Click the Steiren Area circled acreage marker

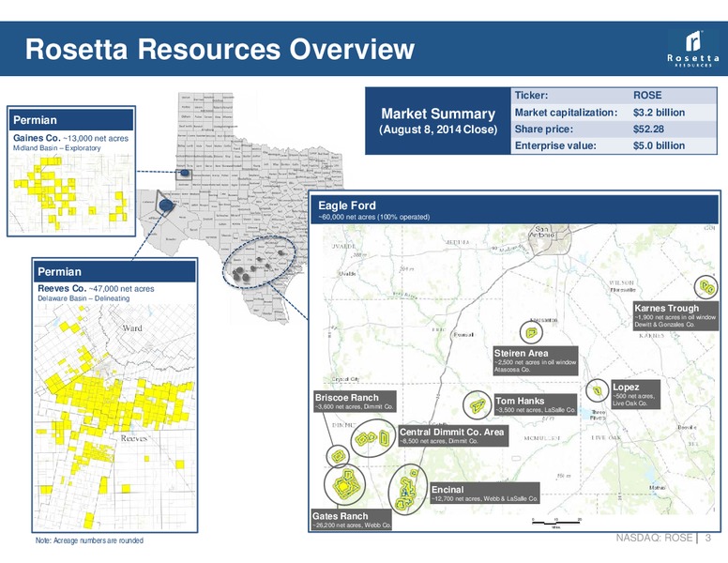tap(531, 332)
